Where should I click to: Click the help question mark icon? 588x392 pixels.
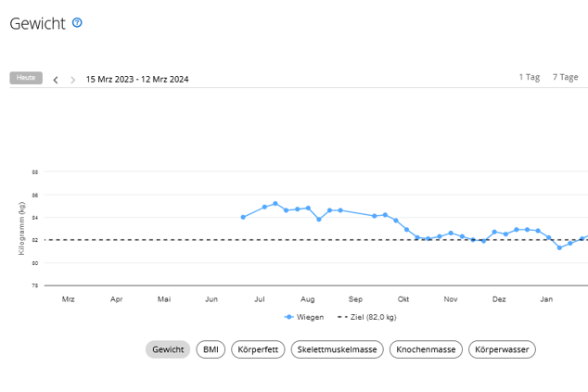tap(77, 22)
